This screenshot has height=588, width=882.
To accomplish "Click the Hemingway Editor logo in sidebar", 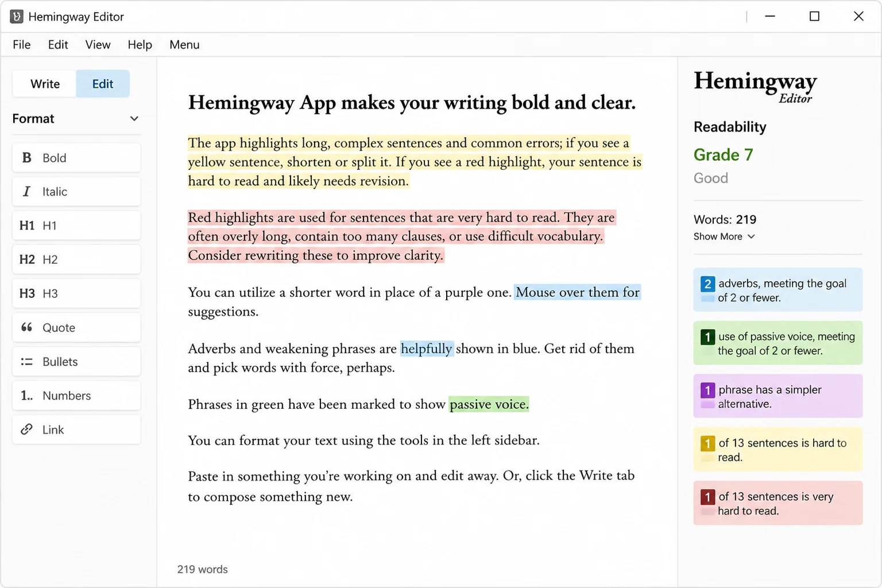I will pyautogui.click(x=755, y=87).
